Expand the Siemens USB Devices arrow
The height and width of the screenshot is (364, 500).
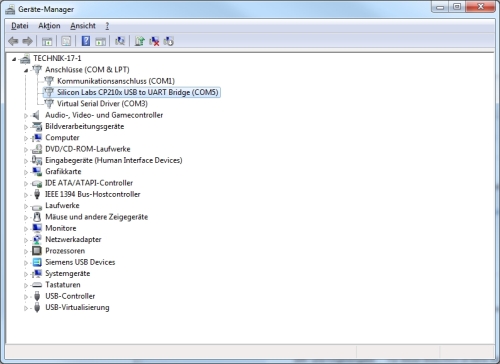pyautogui.click(x=26, y=263)
